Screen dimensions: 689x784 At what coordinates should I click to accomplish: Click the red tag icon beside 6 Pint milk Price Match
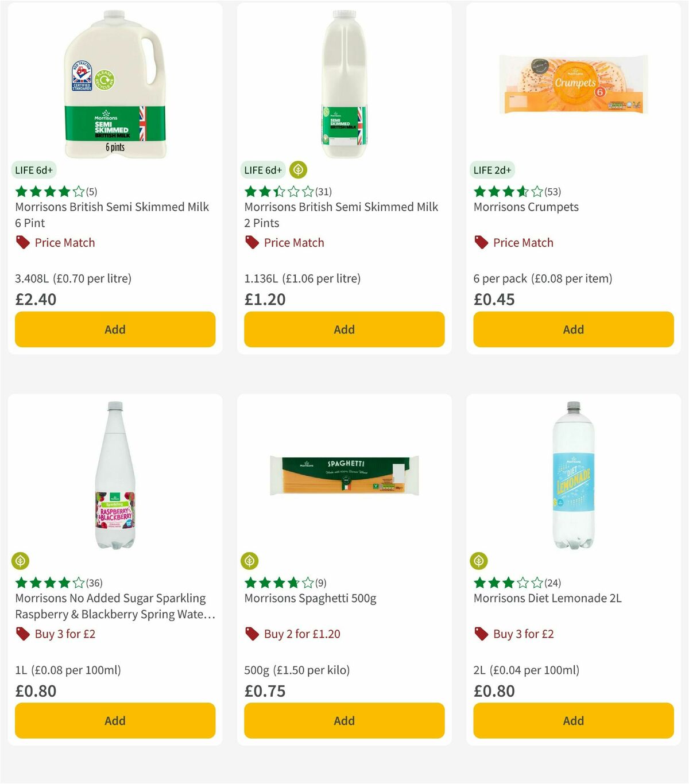[22, 242]
